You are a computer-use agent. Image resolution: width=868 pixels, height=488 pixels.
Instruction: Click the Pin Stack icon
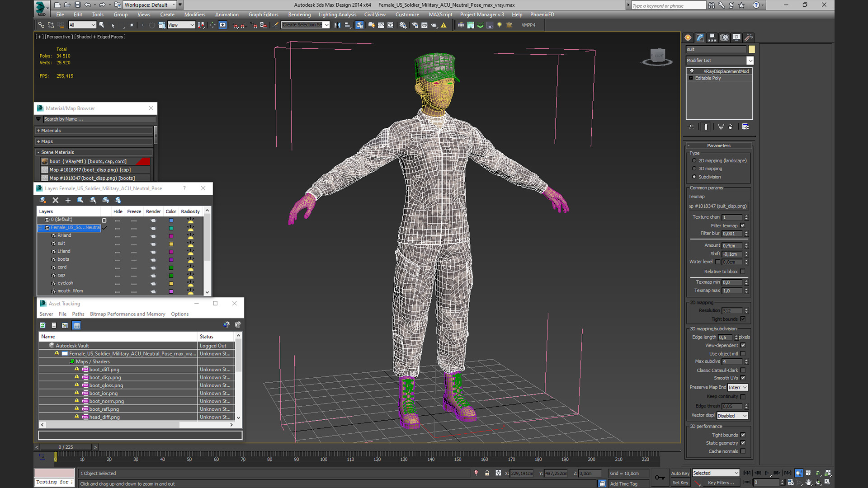point(691,127)
